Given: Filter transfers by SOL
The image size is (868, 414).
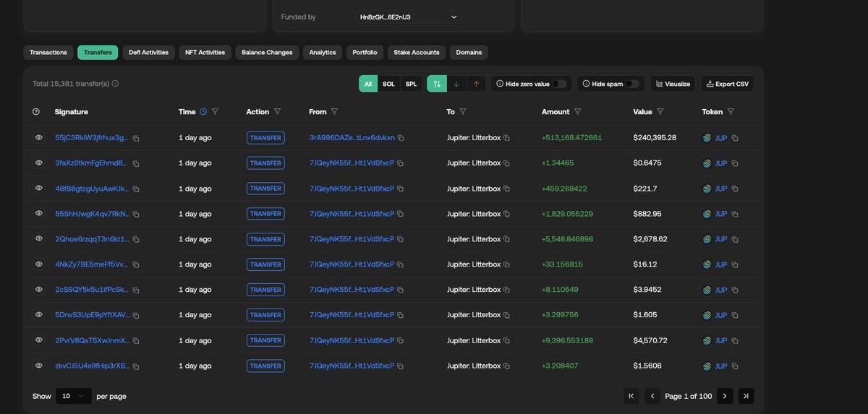Looking at the screenshot, I should click(x=388, y=84).
